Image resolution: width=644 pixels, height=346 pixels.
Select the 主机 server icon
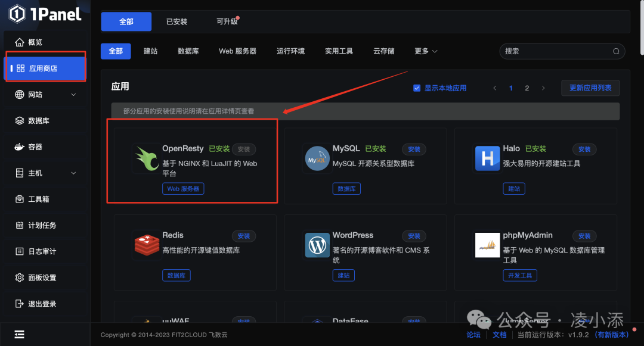coord(19,173)
